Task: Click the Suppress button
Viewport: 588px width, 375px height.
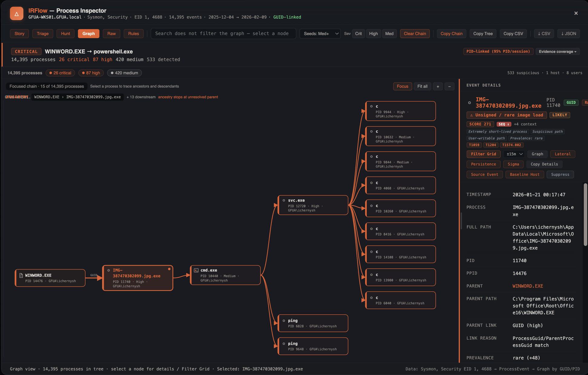Action: point(560,175)
